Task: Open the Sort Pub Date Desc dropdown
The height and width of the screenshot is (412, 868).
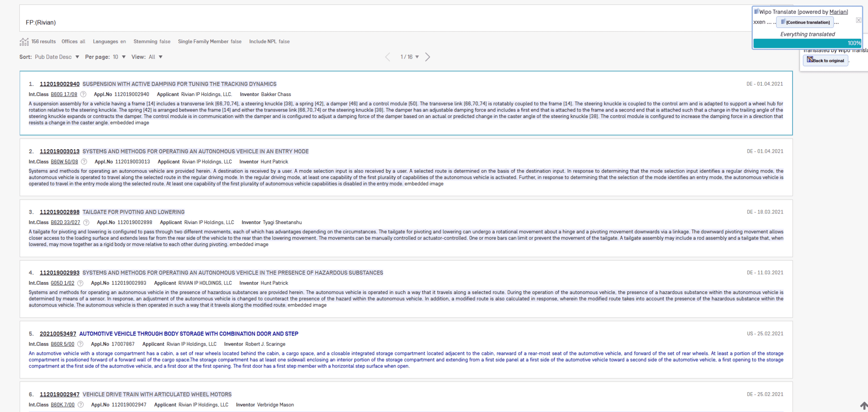Action: coord(57,57)
